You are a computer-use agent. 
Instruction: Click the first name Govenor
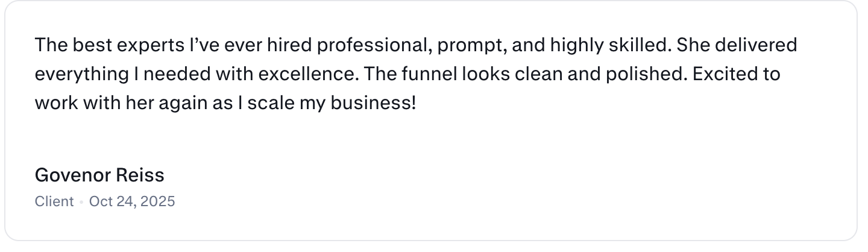click(x=73, y=175)
